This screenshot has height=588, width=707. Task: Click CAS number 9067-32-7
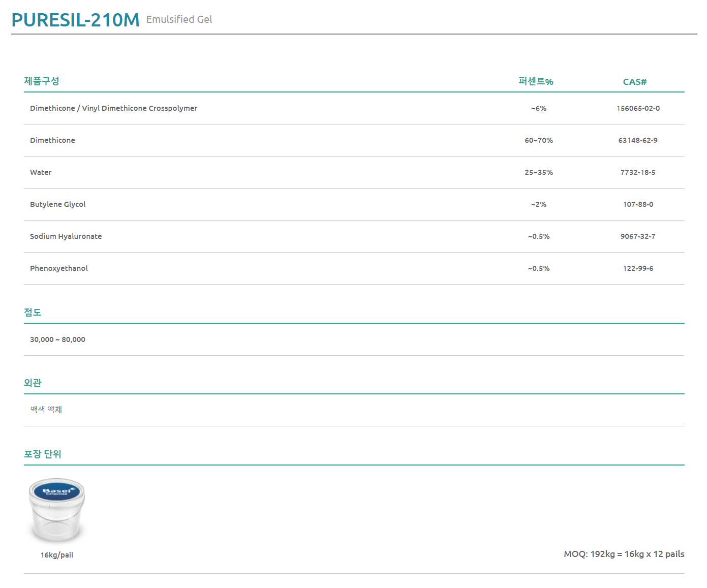coord(638,236)
